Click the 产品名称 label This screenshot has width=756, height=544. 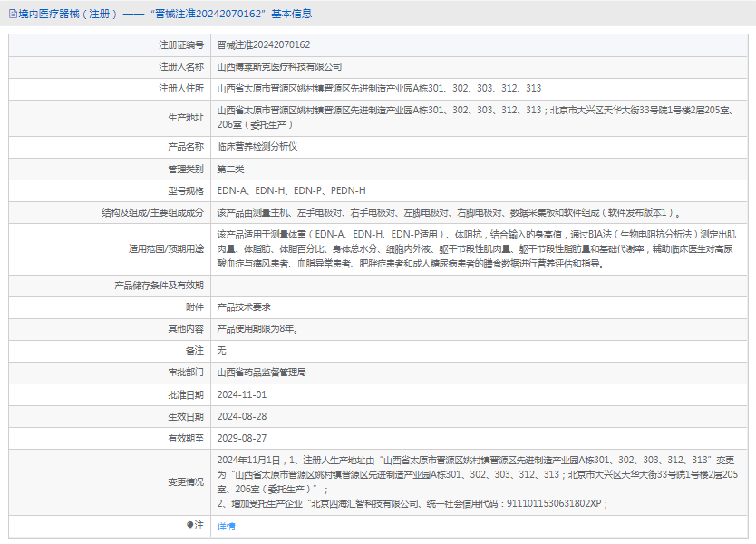tap(186, 147)
